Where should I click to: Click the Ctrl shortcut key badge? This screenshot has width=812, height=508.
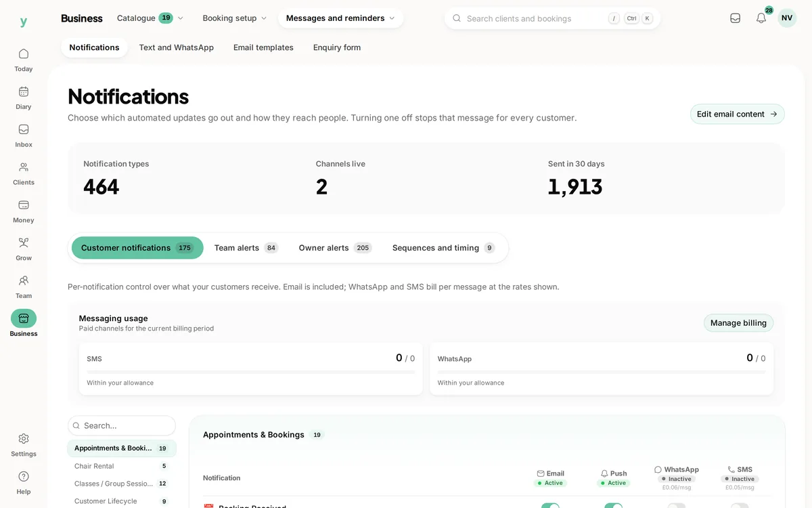[x=631, y=18]
